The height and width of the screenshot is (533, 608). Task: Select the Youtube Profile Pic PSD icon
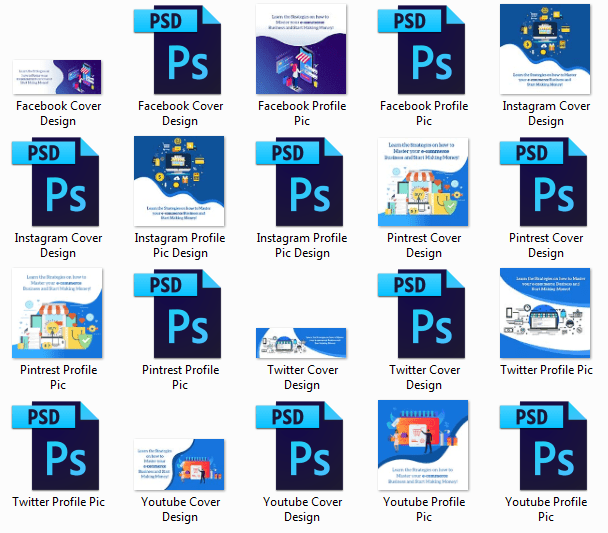[x=543, y=446]
